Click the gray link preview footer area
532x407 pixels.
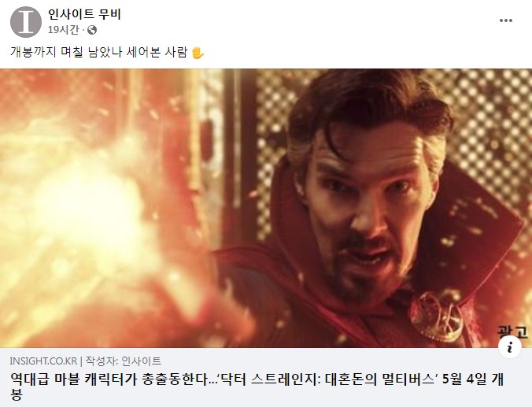(266, 377)
